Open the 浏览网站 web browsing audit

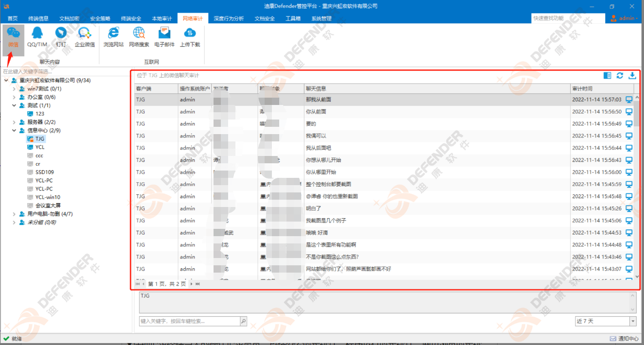pos(113,38)
